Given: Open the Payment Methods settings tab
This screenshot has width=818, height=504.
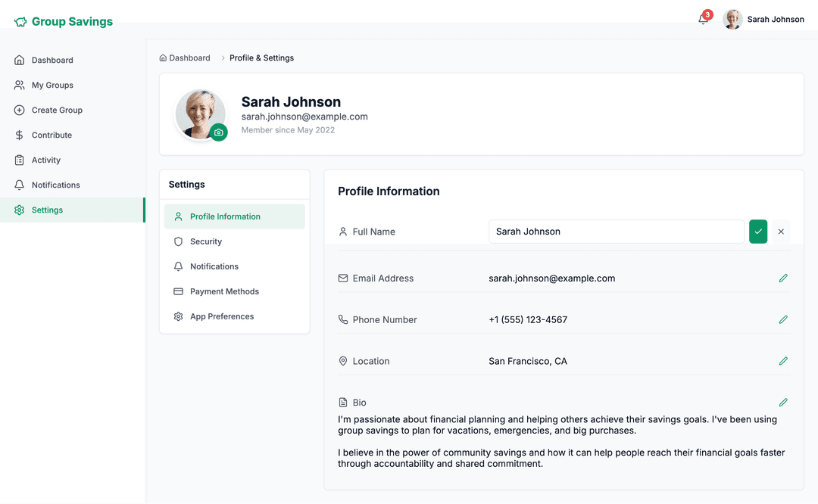Looking at the screenshot, I should click(x=223, y=291).
